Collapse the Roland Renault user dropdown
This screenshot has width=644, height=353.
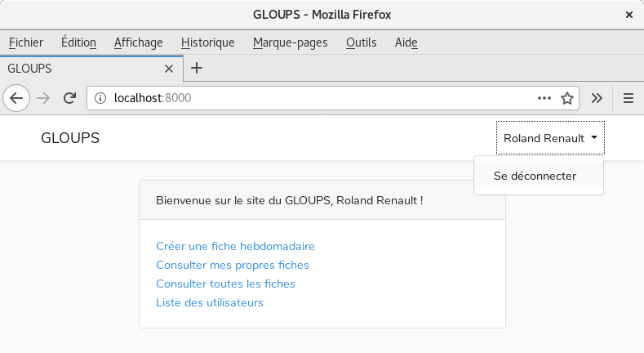(x=550, y=138)
